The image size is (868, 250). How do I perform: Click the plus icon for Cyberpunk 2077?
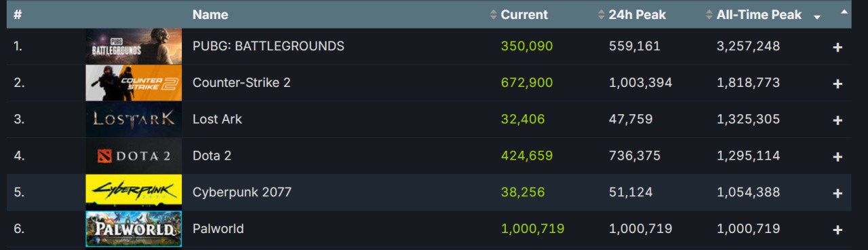click(837, 193)
